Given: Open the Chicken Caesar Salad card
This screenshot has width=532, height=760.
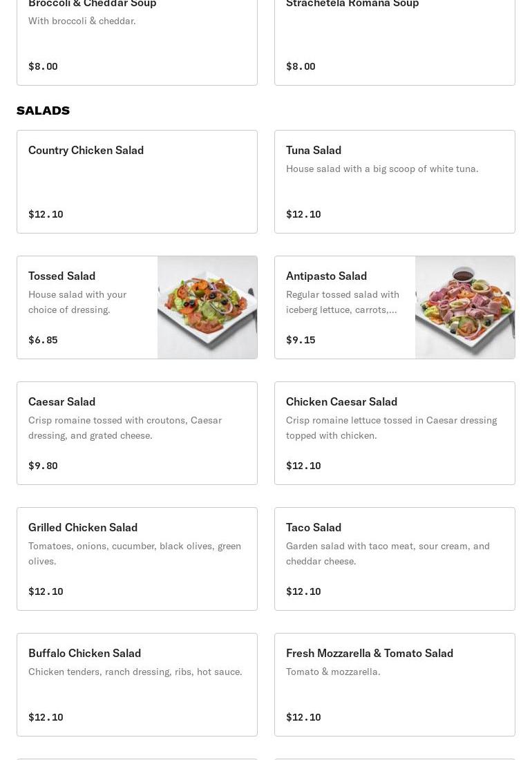Looking at the screenshot, I should (395, 433).
